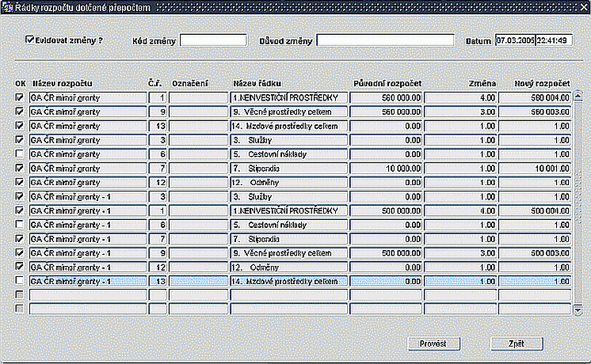This screenshot has height=364, width=591.
Task: Select Změna value 3.00 in the 500 000.00 row
Action: pyautogui.click(x=460, y=253)
